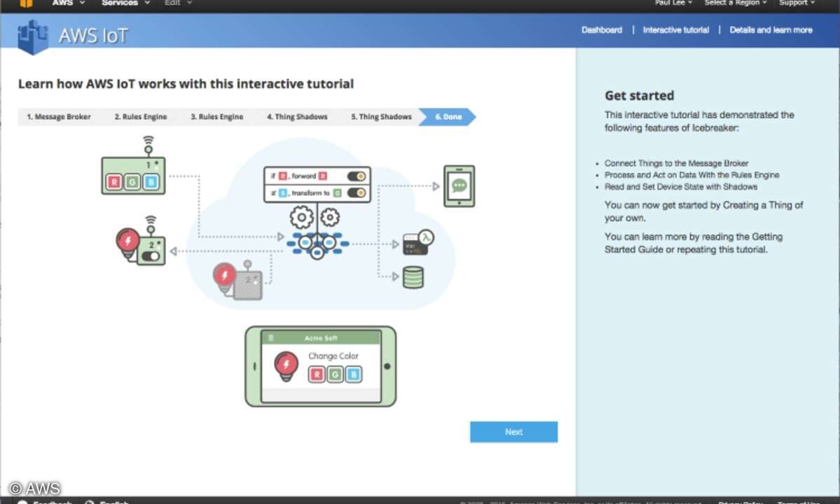
Task: Go to step 4. Thing Shadows
Action: tap(297, 117)
